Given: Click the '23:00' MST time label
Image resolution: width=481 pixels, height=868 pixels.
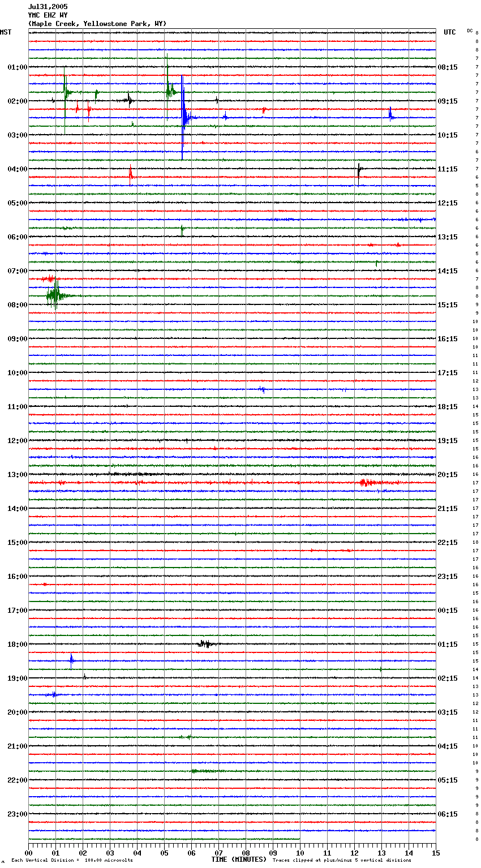Looking at the screenshot, I should (18, 814).
